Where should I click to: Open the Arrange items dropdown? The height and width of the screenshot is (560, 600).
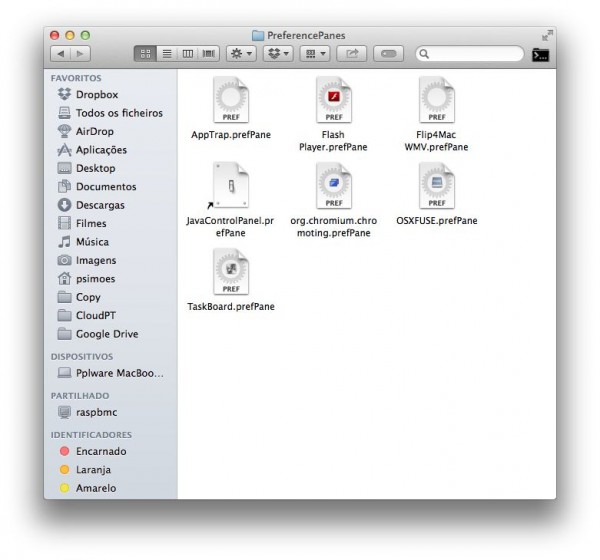pos(315,54)
